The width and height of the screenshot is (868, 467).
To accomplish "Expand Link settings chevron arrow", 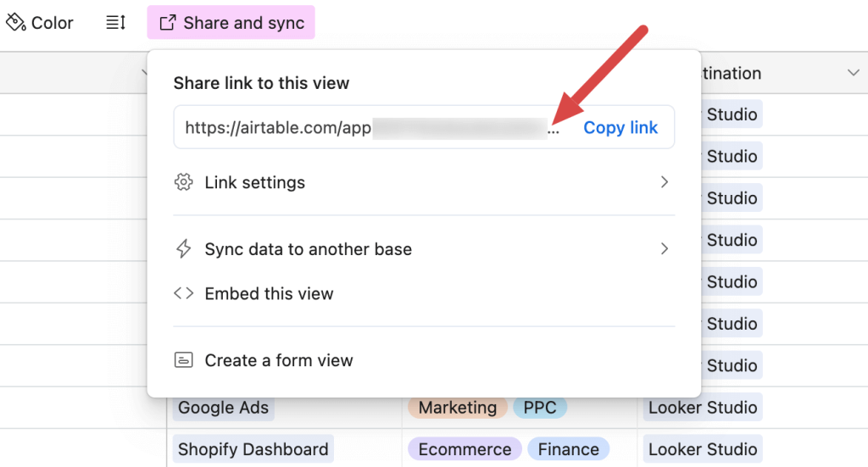I will 665,182.
